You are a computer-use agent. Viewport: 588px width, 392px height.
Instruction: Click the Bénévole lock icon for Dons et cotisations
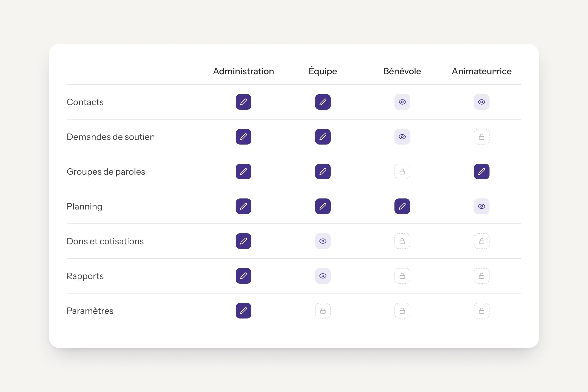[402, 241]
